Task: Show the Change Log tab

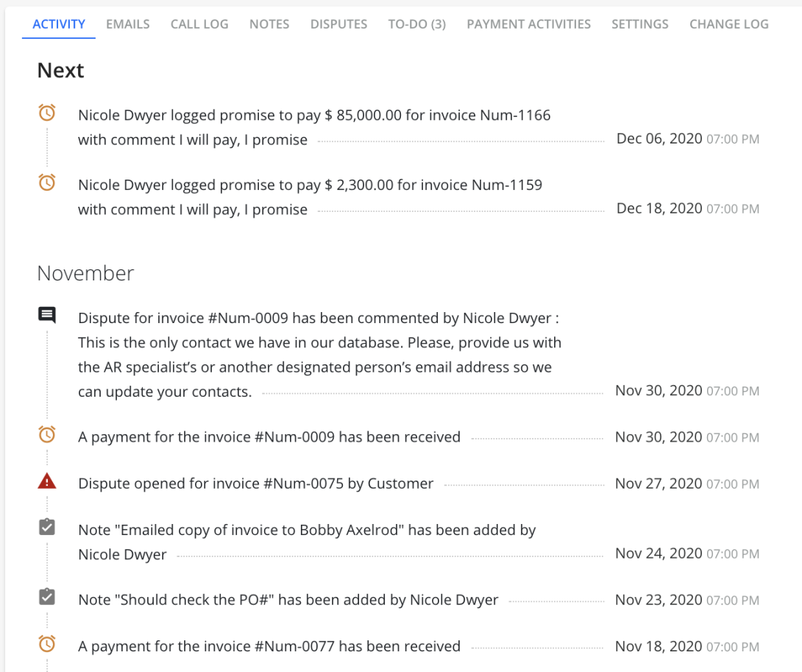Action: pos(728,24)
